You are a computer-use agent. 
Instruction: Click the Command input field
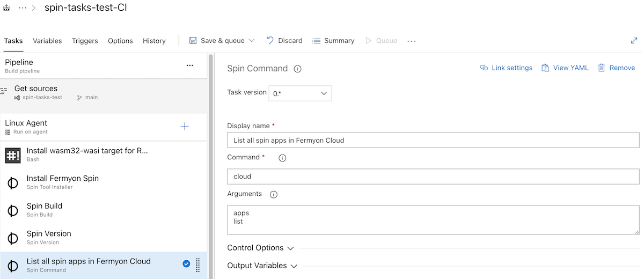point(433,176)
